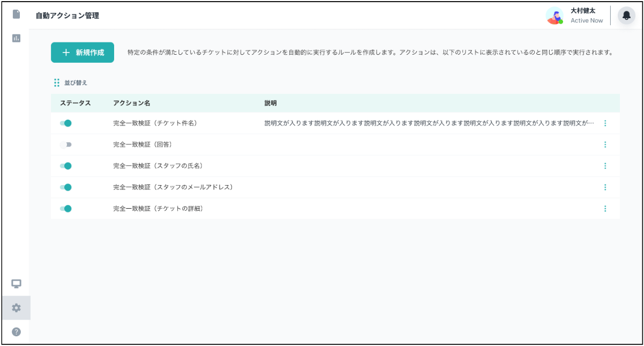Click the アクション名 column header
The image size is (644, 346).
[132, 103]
